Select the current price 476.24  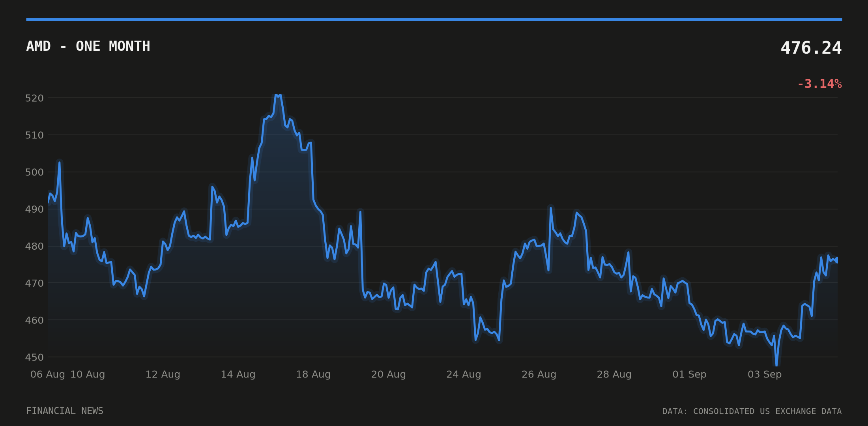(x=811, y=48)
